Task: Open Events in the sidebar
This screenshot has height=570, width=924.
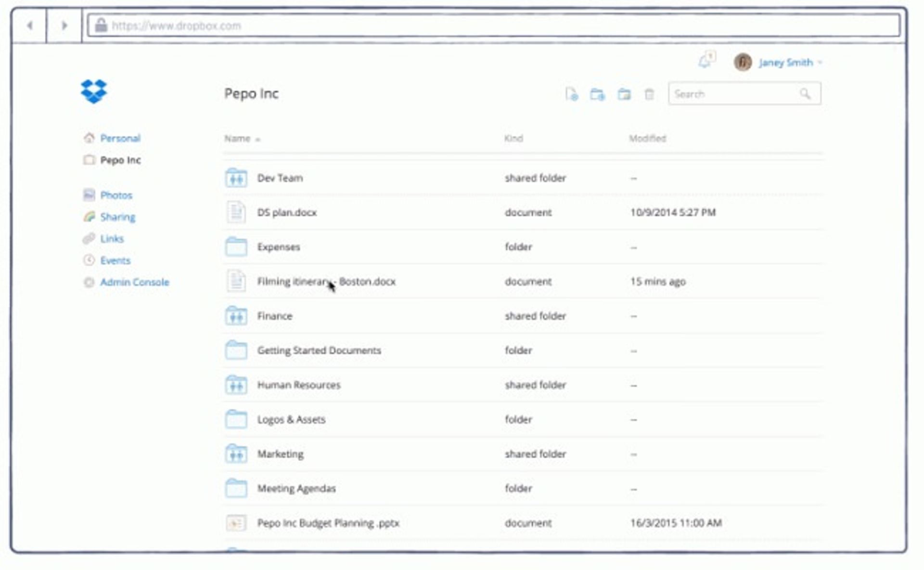Action: (115, 260)
